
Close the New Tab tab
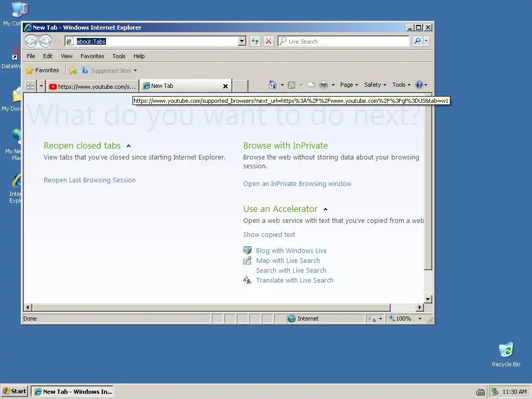pyautogui.click(x=225, y=86)
